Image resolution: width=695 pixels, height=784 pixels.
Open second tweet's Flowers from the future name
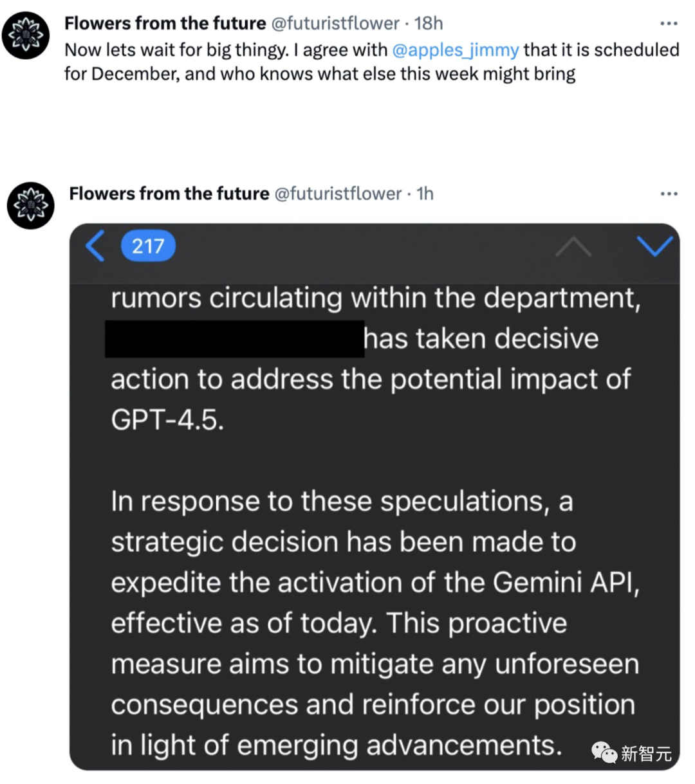[169, 194]
